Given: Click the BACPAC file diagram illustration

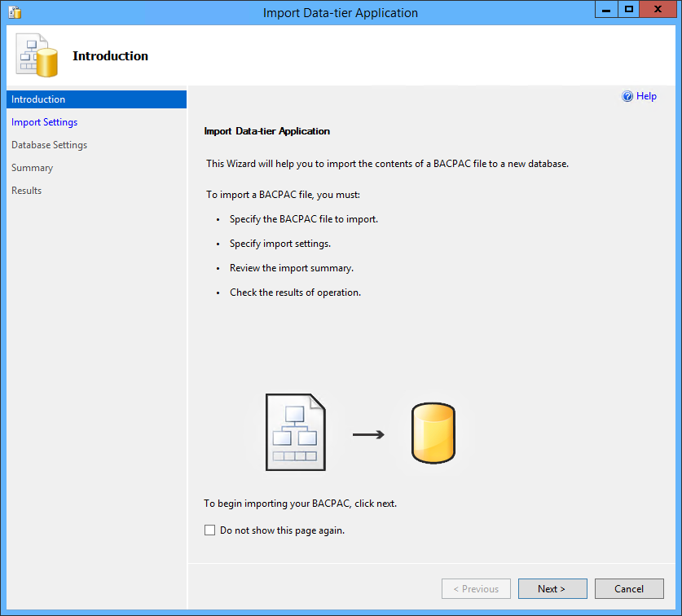Looking at the screenshot, I should [x=296, y=432].
